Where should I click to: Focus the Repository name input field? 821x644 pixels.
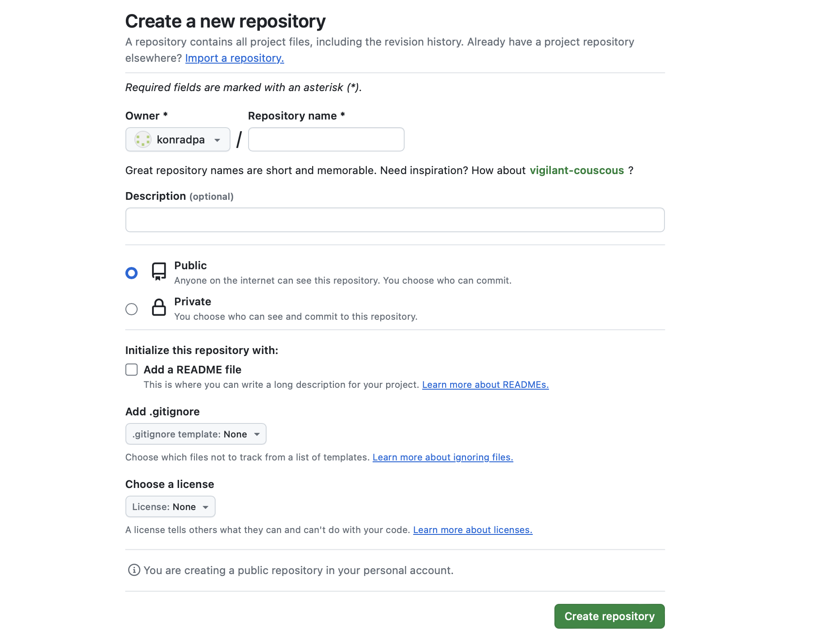point(326,140)
